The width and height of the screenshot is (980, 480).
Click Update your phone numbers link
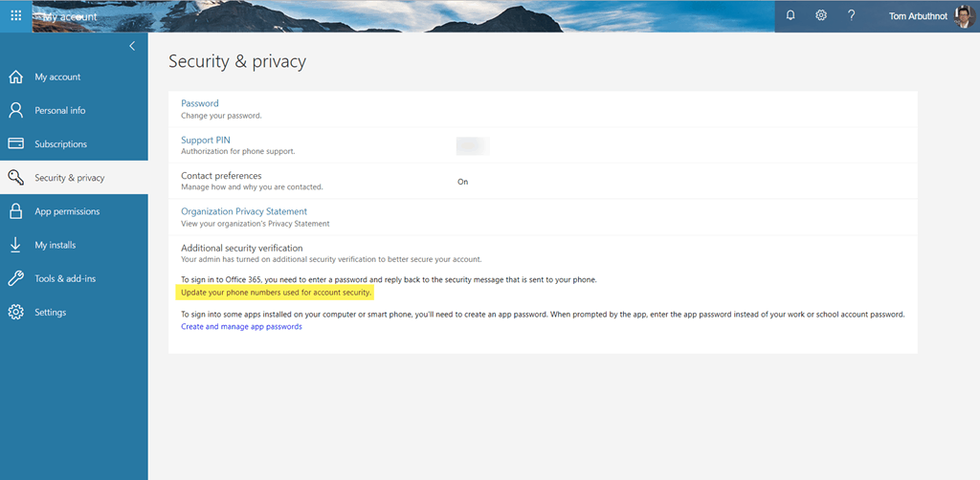point(276,292)
